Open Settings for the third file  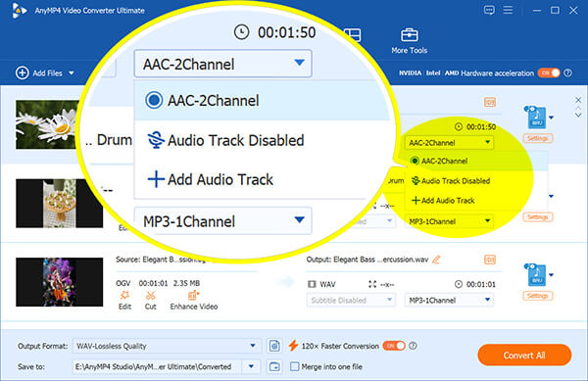coord(537,296)
